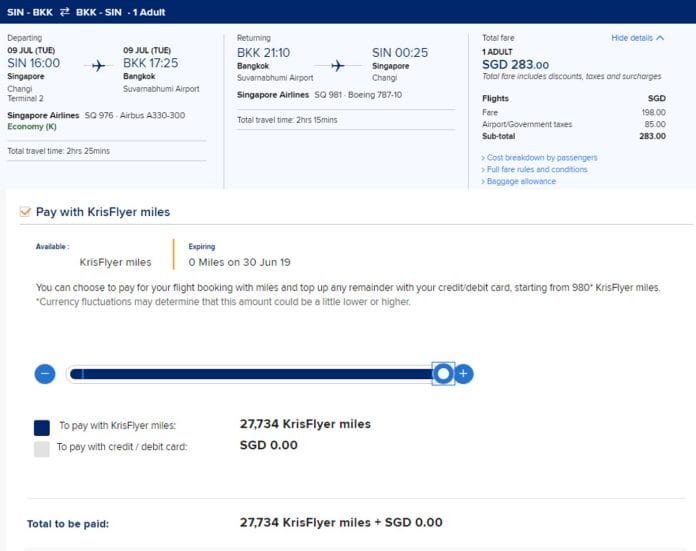
Task: Click the 27,734 KrisFlyer miles value
Action: pyautogui.click(x=305, y=424)
